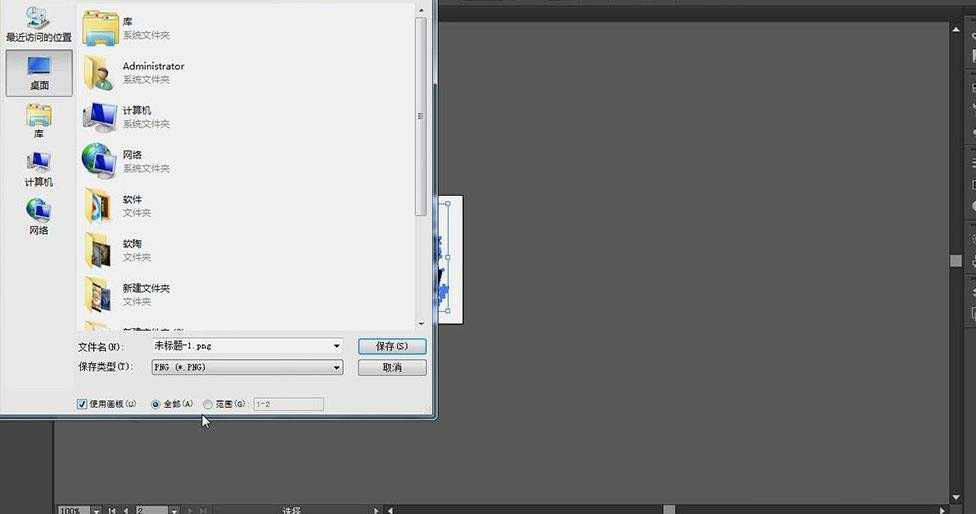Screen dimensions: 976x514
Task: Open the 保存类型 PNG format dropdown
Action: 337,368
